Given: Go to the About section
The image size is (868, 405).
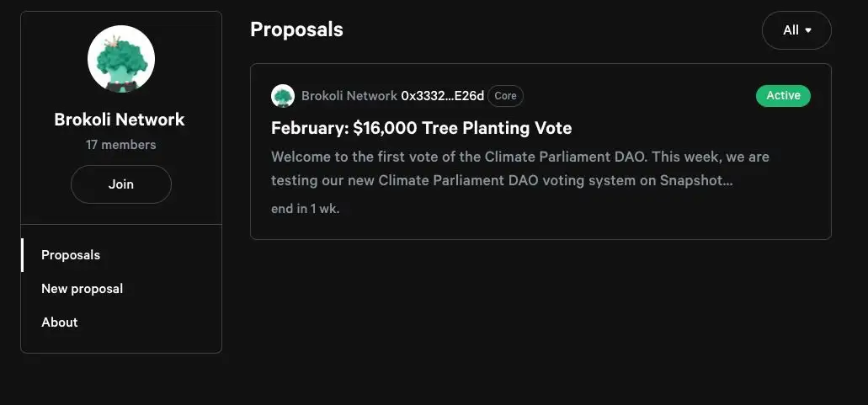Looking at the screenshot, I should click(x=60, y=322).
